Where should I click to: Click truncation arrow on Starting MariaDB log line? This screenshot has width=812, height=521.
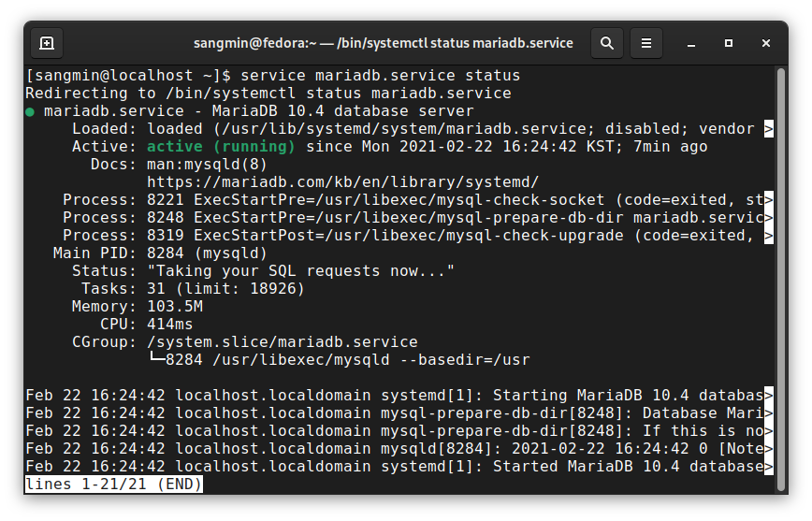point(768,396)
